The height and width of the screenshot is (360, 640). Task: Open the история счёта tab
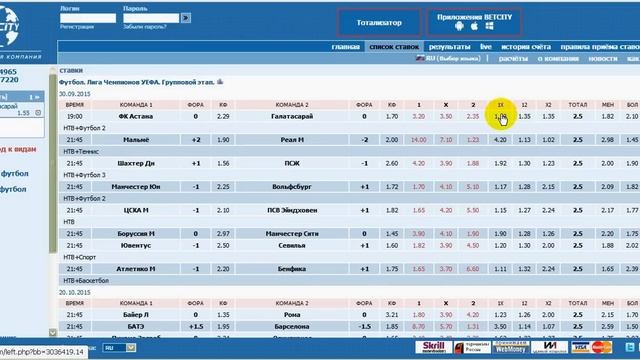pyautogui.click(x=526, y=47)
